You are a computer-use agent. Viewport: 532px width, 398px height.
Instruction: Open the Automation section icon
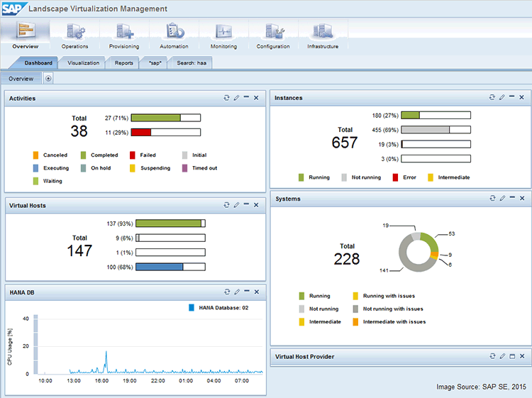click(174, 32)
